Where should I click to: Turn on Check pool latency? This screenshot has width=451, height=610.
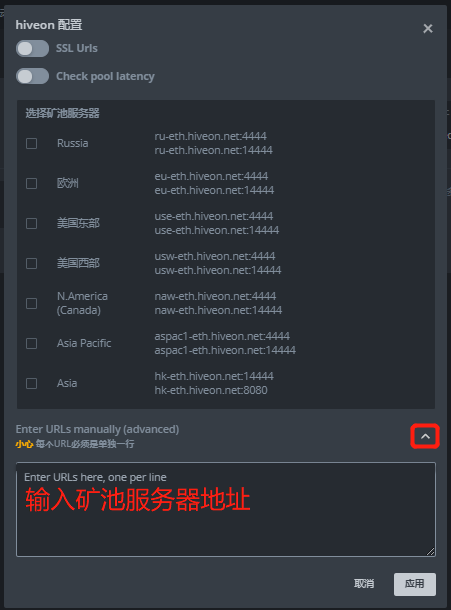pyautogui.click(x=32, y=76)
